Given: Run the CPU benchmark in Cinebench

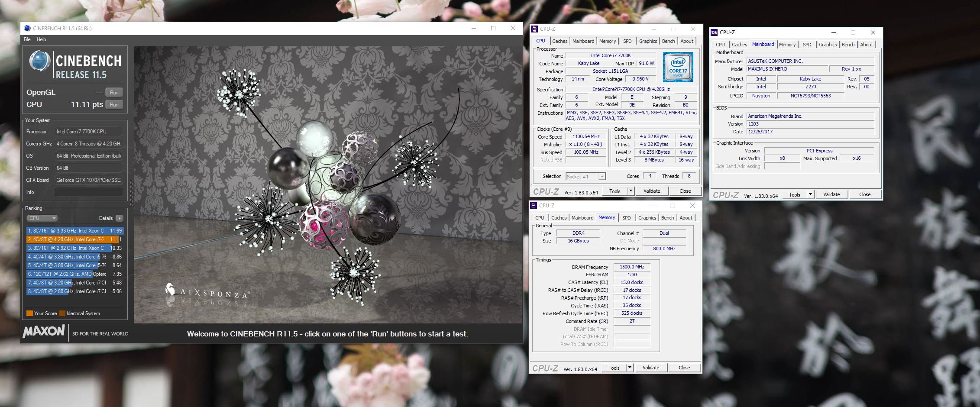Looking at the screenshot, I should coord(114,104).
